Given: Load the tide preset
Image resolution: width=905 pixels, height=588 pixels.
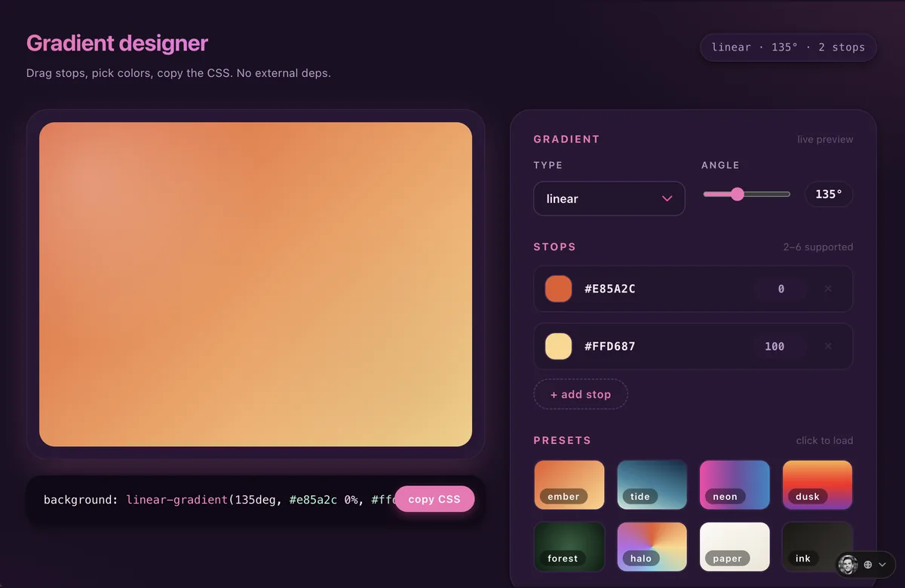Looking at the screenshot, I should coord(652,485).
